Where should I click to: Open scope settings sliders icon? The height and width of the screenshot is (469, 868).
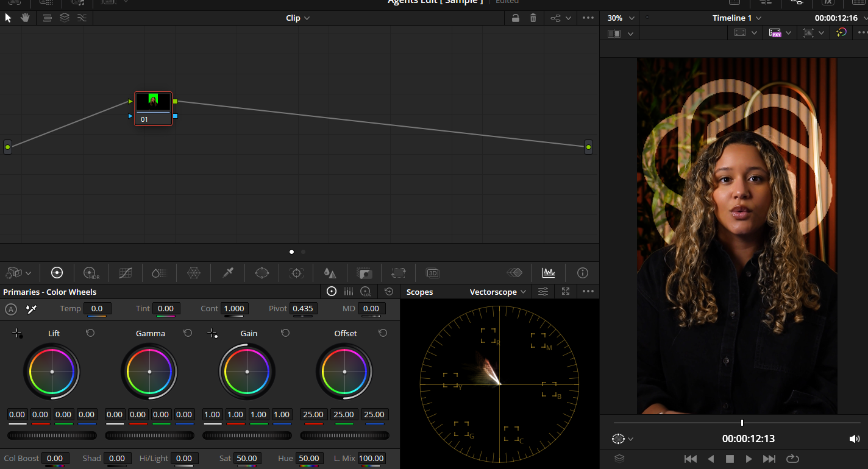pyautogui.click(x=543, y=292)
